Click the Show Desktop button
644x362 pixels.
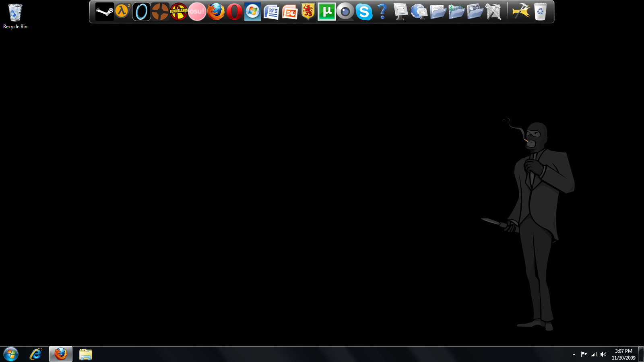641,354
